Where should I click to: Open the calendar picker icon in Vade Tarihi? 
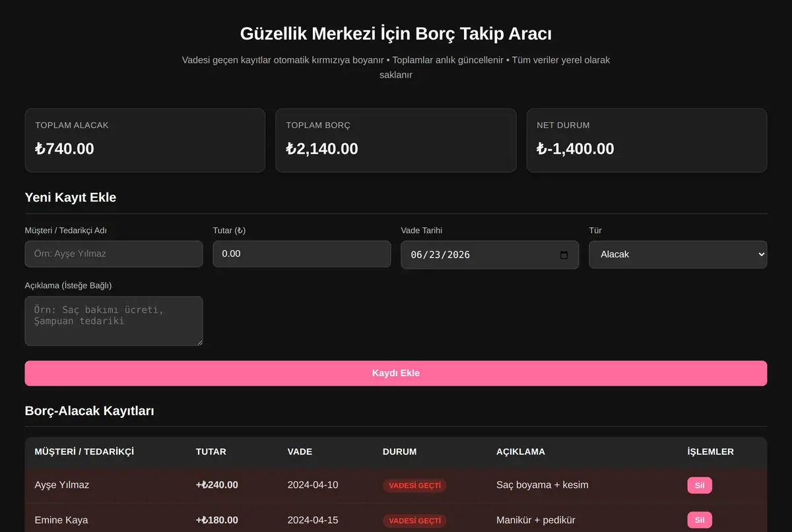click(x=564, y=255)
